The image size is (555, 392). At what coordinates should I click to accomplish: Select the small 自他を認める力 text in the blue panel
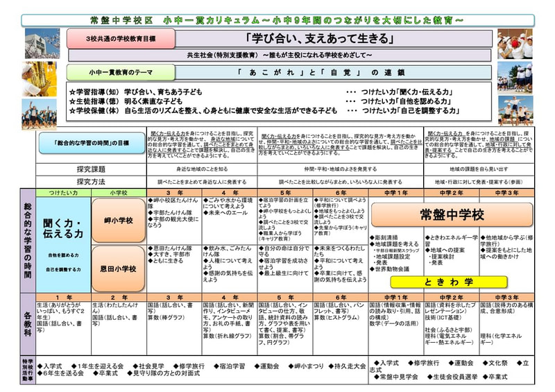pos(63,255)
